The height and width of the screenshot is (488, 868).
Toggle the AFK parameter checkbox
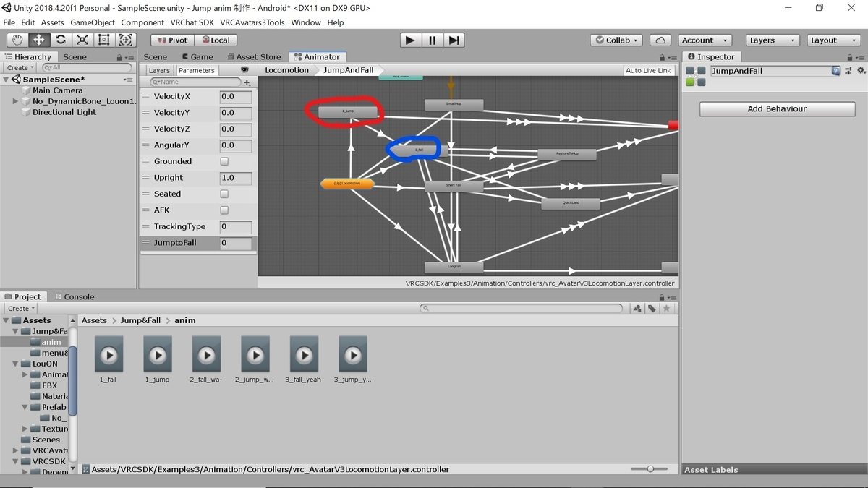click(x=224, y=210)
